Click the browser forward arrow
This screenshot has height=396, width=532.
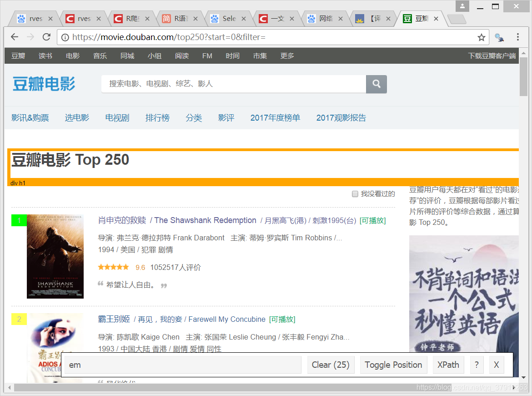click(30, 37)
